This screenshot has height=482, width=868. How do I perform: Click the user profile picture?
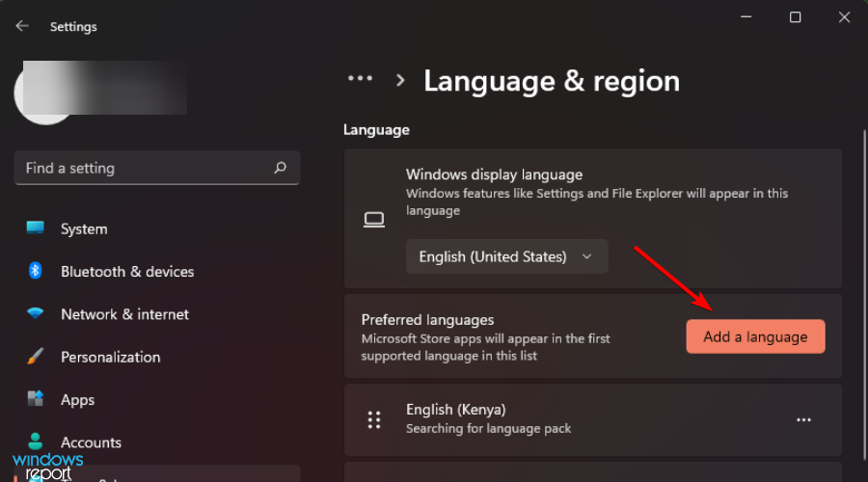coord(43,94)
